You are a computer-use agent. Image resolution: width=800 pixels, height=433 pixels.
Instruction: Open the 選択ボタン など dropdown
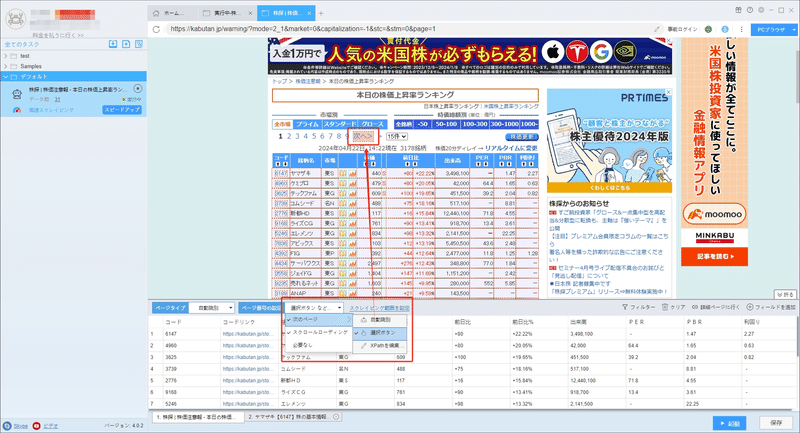point(314,308)
